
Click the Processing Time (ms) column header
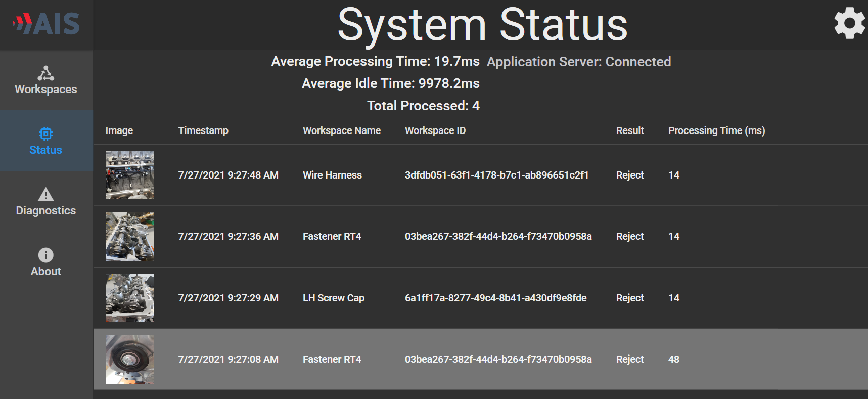coord(716,130)
